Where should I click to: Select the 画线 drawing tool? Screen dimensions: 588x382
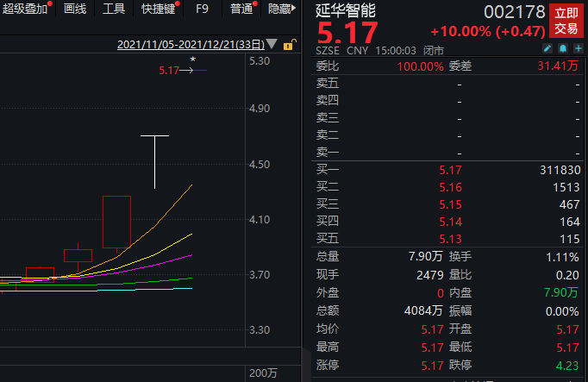tap(75, 9)
